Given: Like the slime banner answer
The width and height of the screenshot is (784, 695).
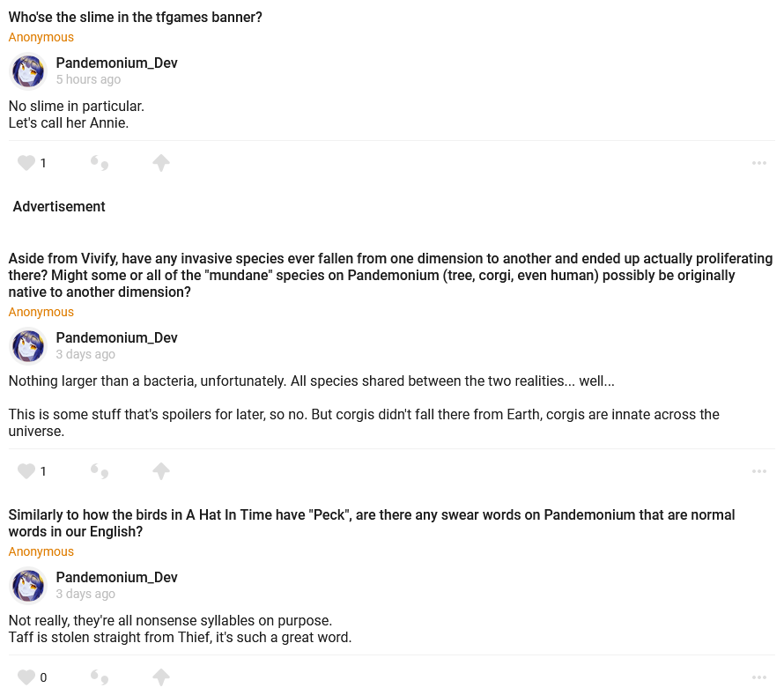Looking at the screenshot, I should 26,163.
